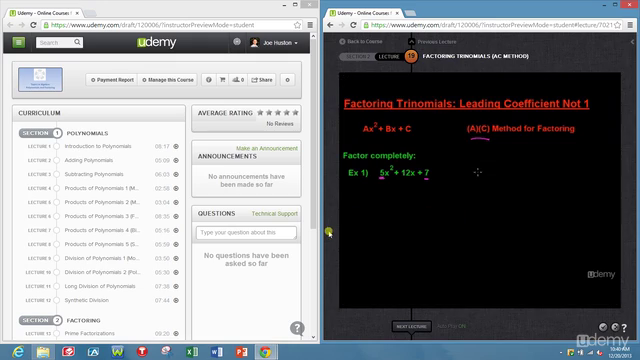Click the course info icon next to Manage this Course
640x360 pixels.
tap(209, 80)
